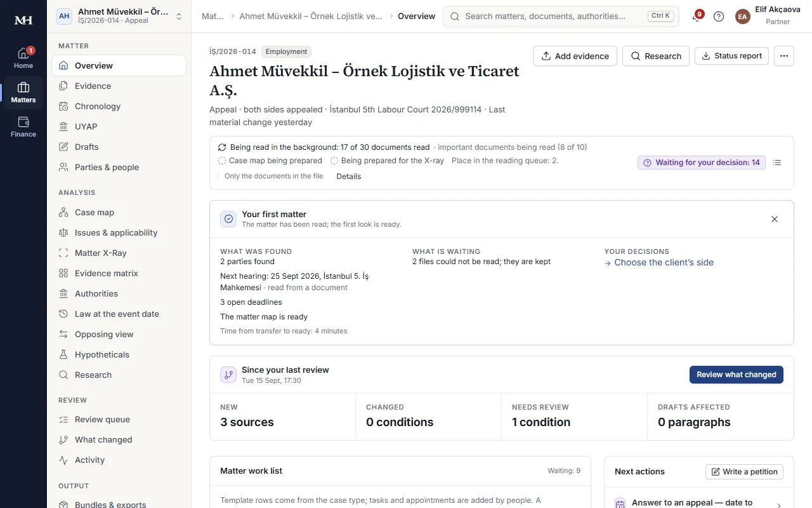
Task: Open the Finance rail icon
Action: coord(23,127)
